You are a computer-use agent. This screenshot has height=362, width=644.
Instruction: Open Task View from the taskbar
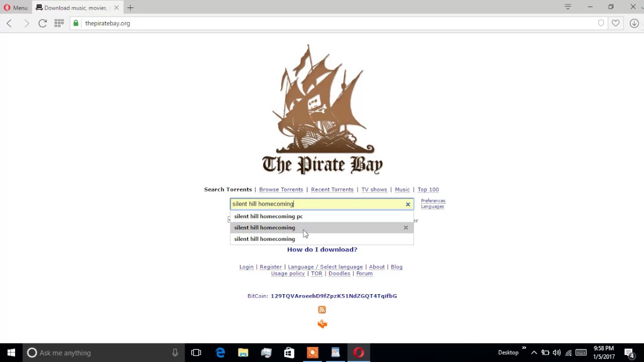(x=196, y=352)
